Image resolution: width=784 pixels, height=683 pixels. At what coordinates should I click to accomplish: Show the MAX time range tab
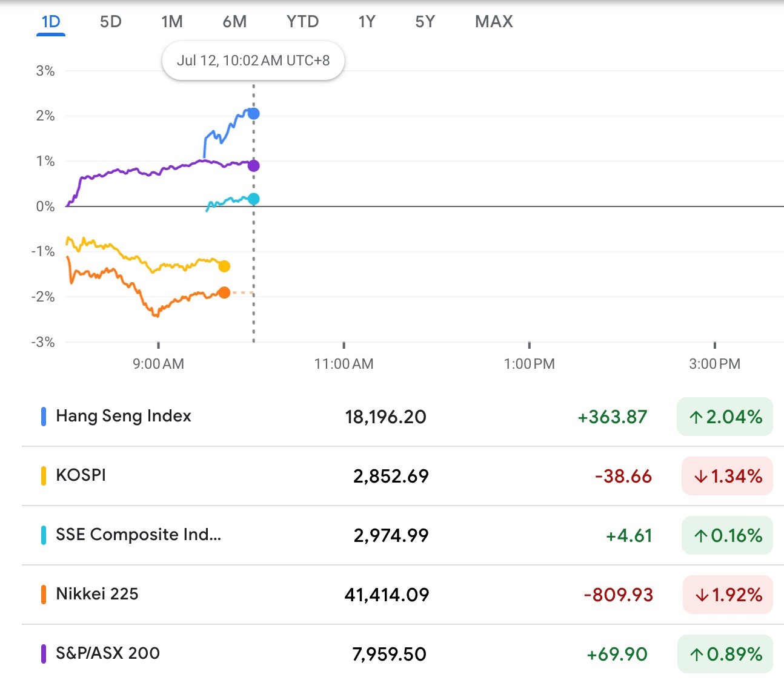494,22
